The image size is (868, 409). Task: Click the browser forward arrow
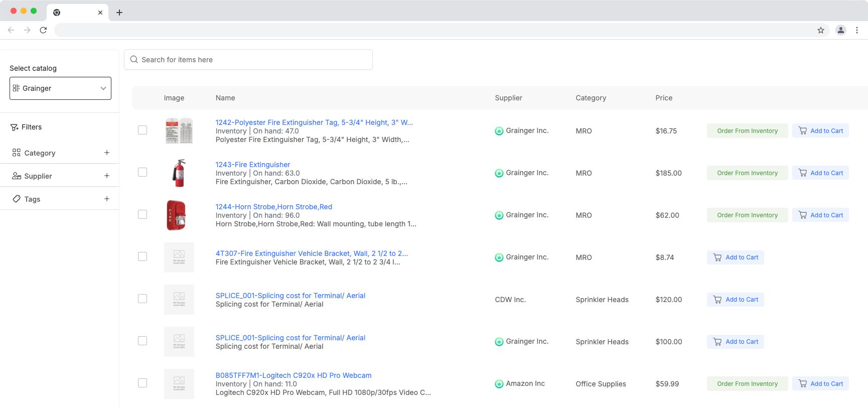click(x=27, y=30)
